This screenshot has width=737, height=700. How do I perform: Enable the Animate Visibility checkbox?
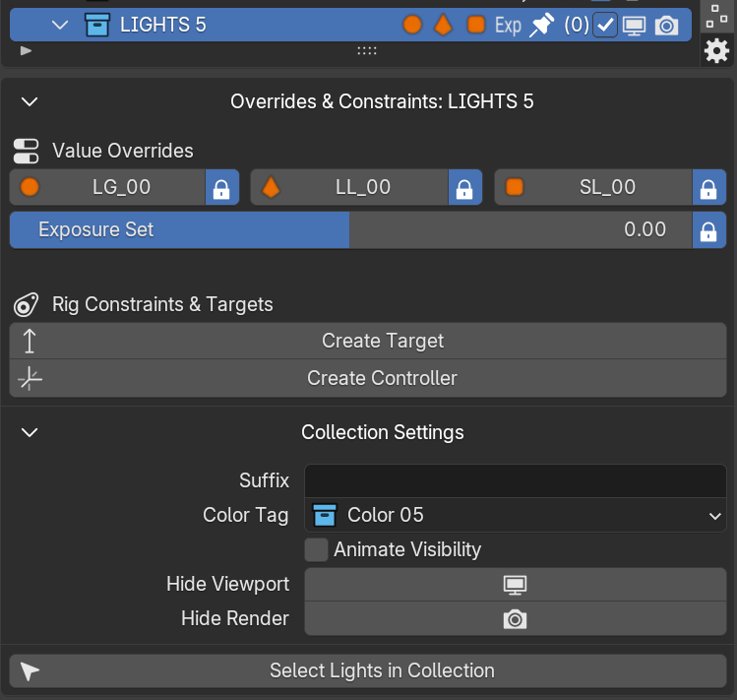coord(316,550)
